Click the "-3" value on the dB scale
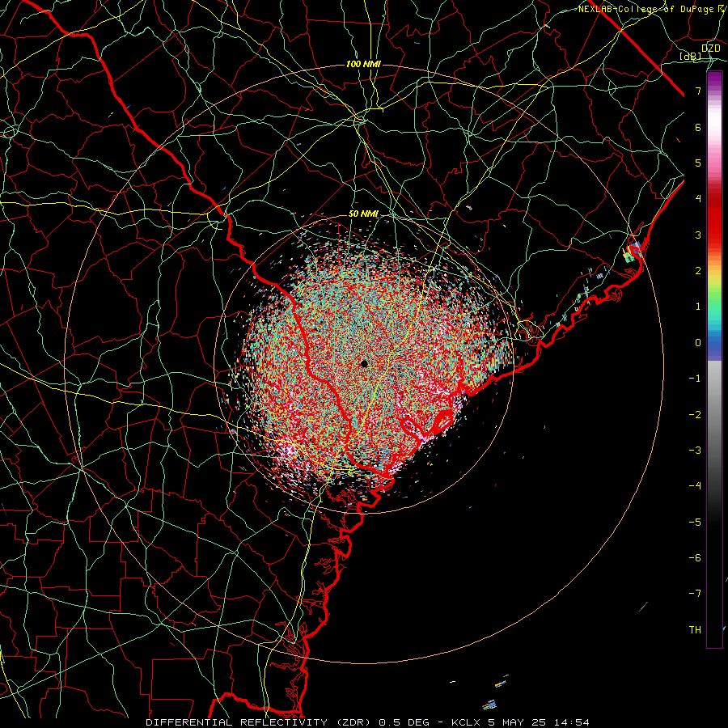 click(x=695, y=451)
